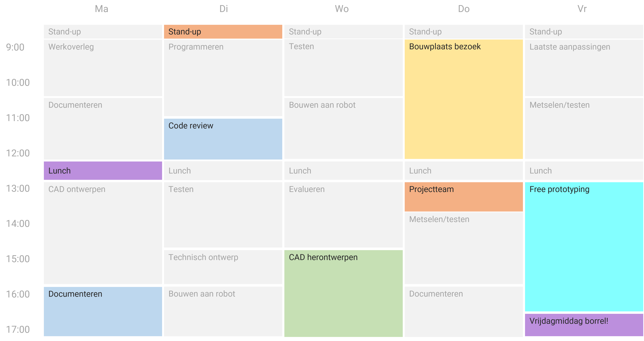Select the Code review event
This screenshot has height=341, width=644.
click(223, 139)
